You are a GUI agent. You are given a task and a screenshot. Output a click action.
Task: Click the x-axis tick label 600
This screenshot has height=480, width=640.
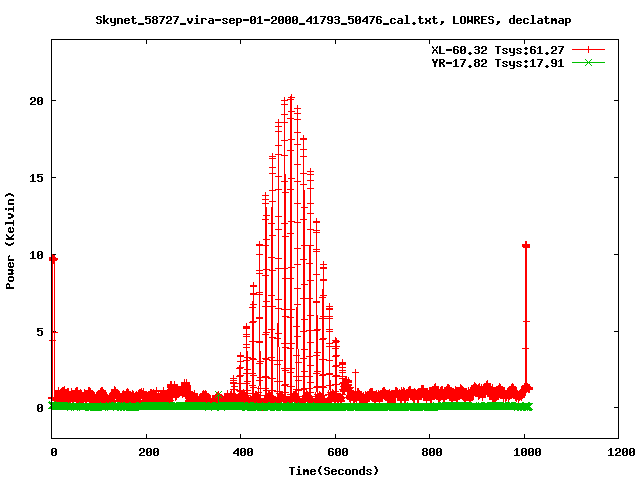(338, 452)
